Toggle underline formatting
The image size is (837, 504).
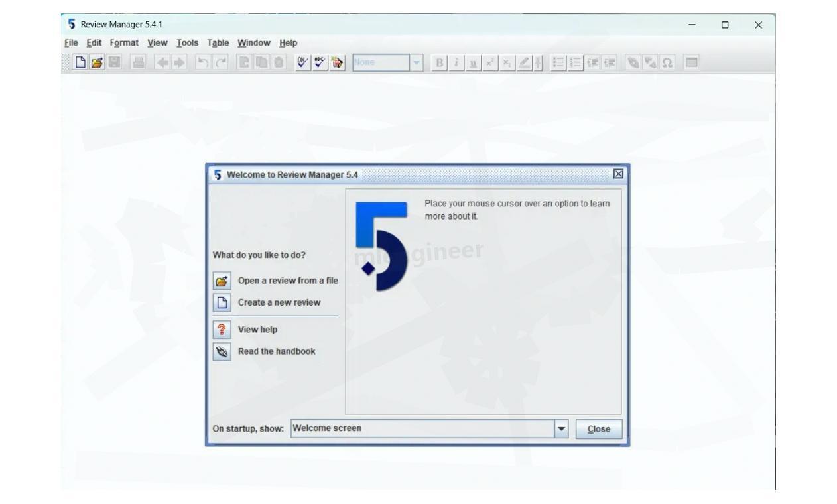472,63
